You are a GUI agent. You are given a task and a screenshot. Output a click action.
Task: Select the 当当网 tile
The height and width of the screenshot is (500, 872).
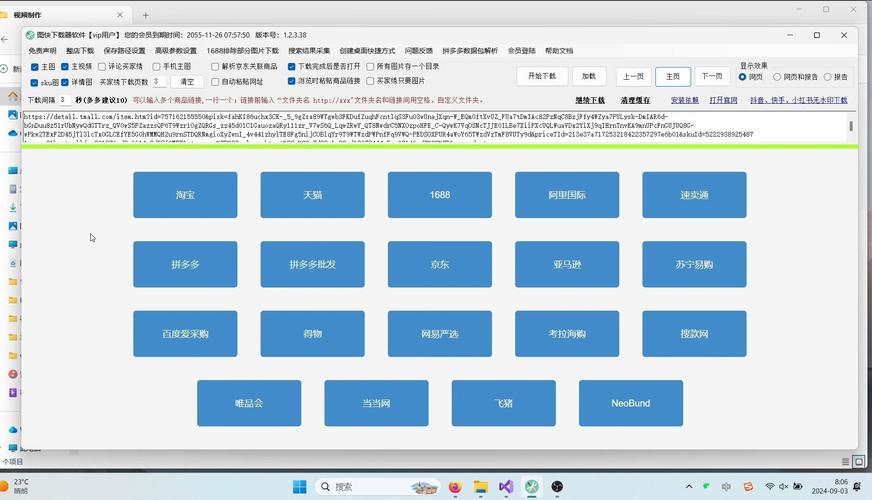(x=376, y=403)
